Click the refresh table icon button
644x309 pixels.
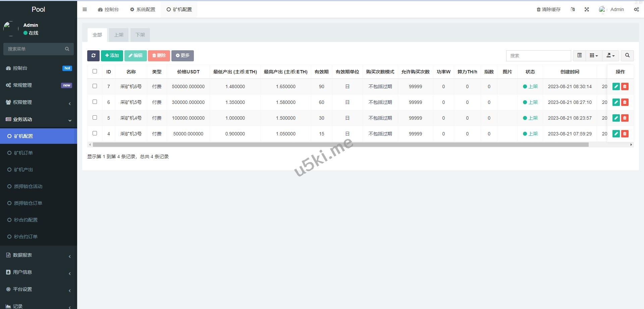click(93, 56)
